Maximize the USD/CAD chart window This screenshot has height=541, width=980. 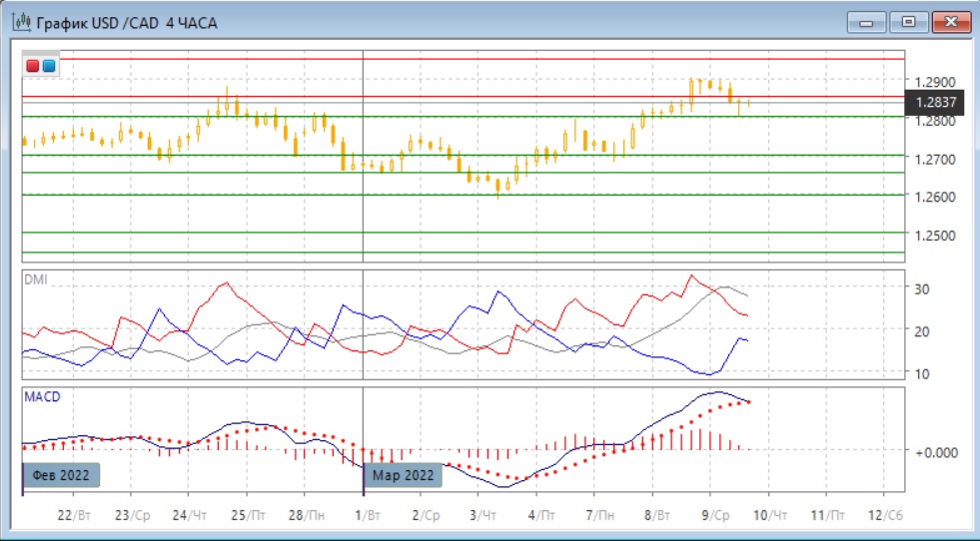click(908, 22)
